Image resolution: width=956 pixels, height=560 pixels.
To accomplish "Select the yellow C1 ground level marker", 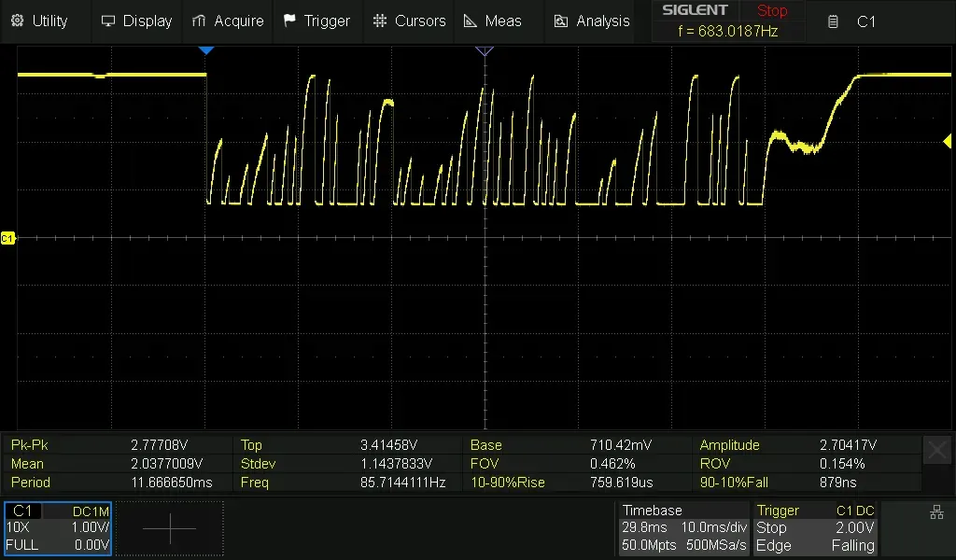I will [7, 239].
